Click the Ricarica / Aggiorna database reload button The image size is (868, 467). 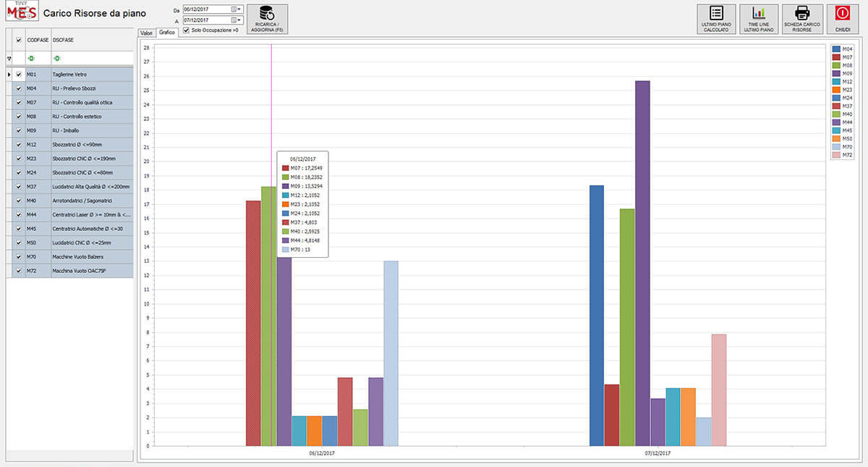point(267,19)
